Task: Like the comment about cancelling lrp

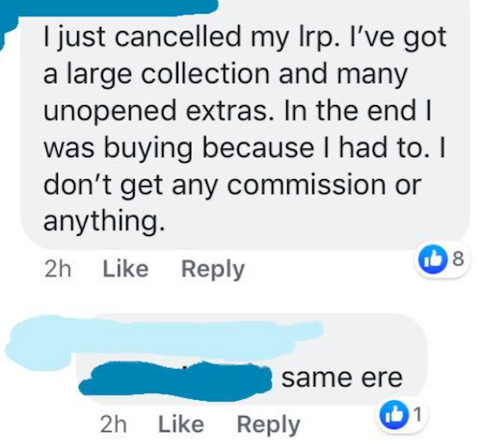Action: 125,269
